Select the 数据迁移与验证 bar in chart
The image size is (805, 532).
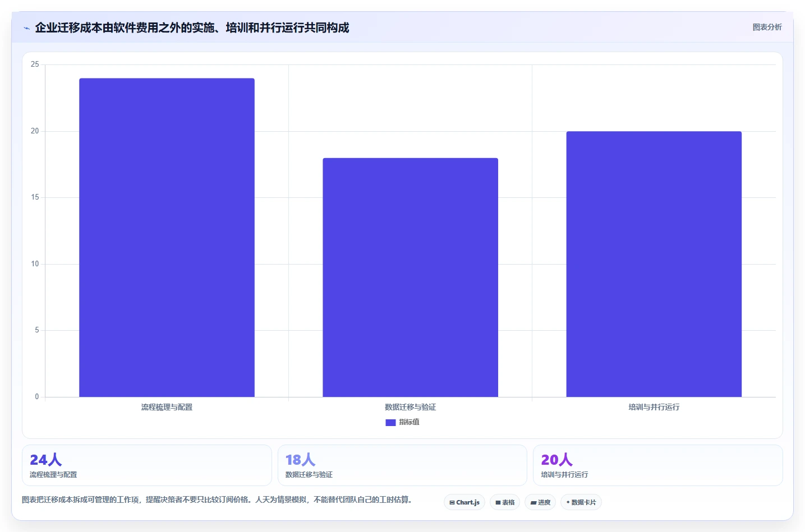[x=410, y=277]
